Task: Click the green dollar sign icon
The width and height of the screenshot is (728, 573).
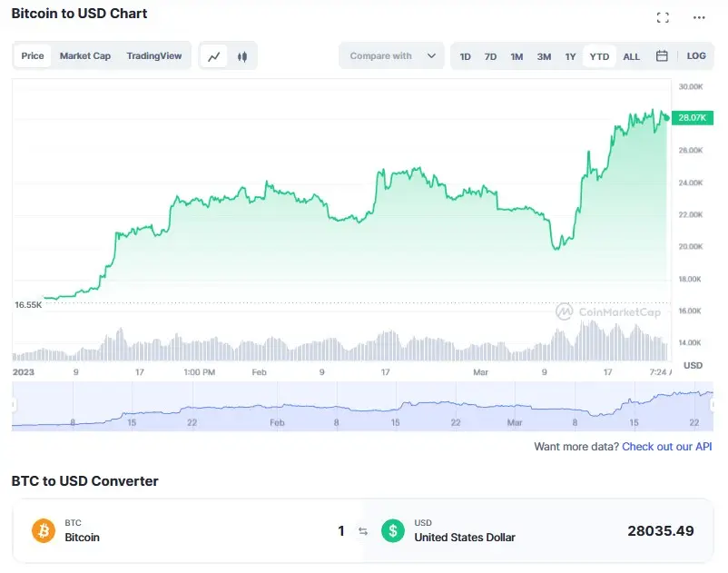Action: coord(393,530)
